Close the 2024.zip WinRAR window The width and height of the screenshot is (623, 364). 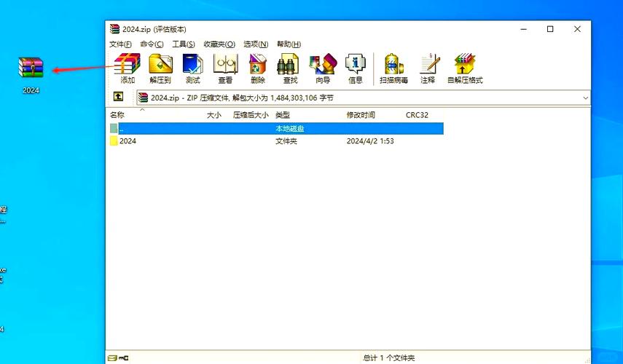pyautogui.click(x=577, y=29)
